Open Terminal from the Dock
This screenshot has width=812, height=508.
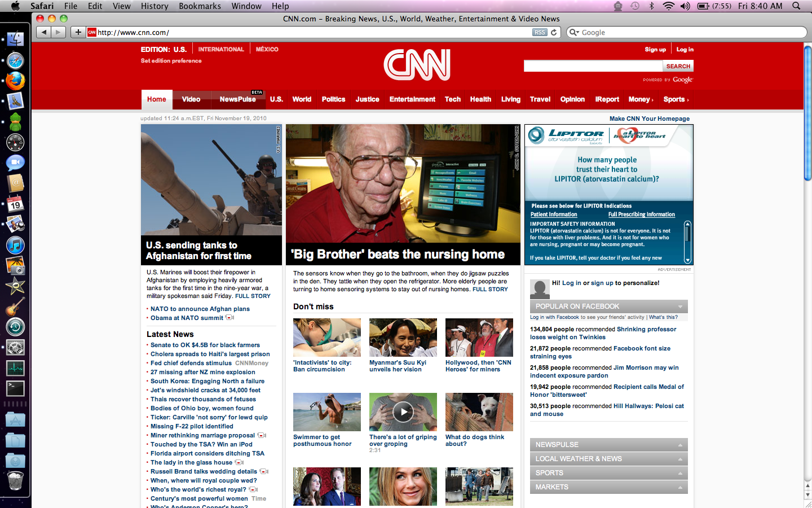(x=15, y=388)
